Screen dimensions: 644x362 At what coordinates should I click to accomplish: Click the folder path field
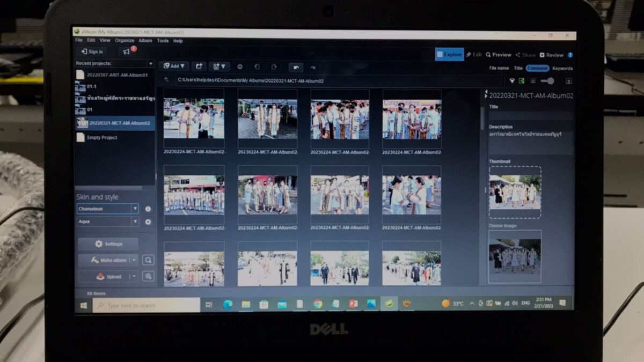327,80
